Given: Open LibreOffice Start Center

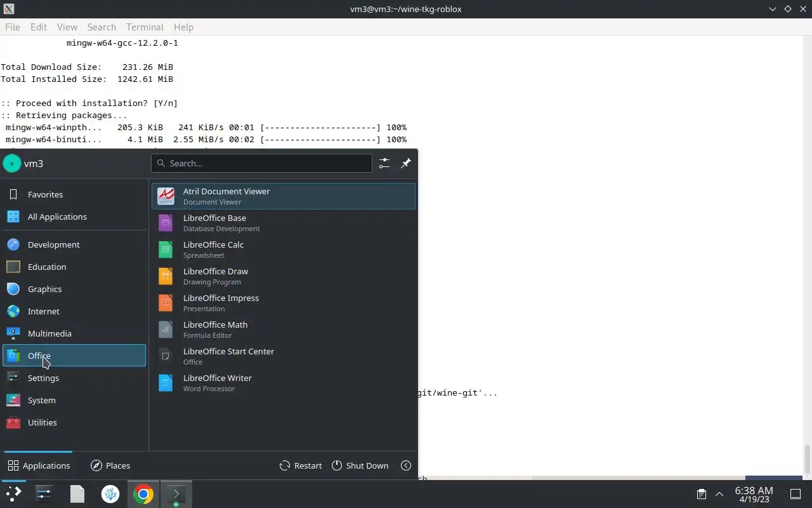Looking at the screenshot, I should (x=284, y=356).
